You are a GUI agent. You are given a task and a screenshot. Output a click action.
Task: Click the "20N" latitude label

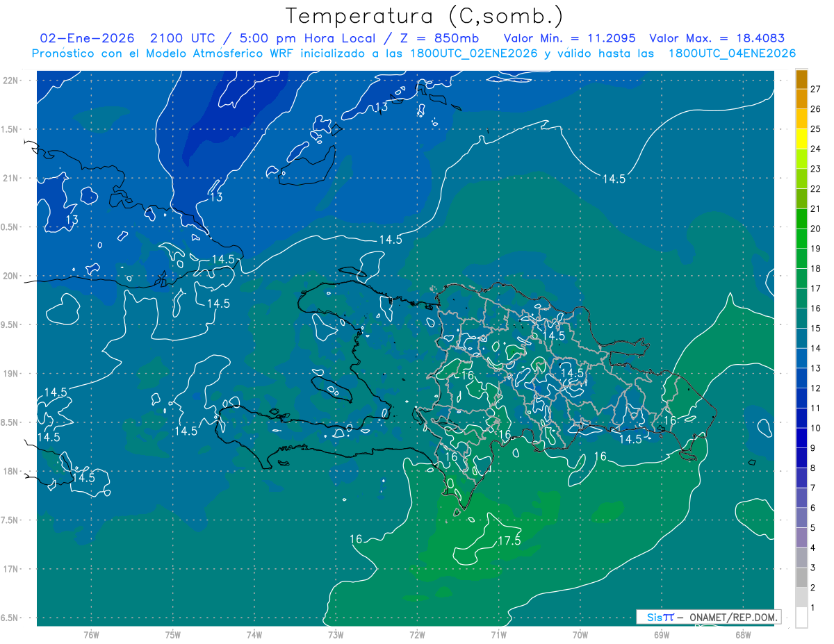[x=11, y=276]
